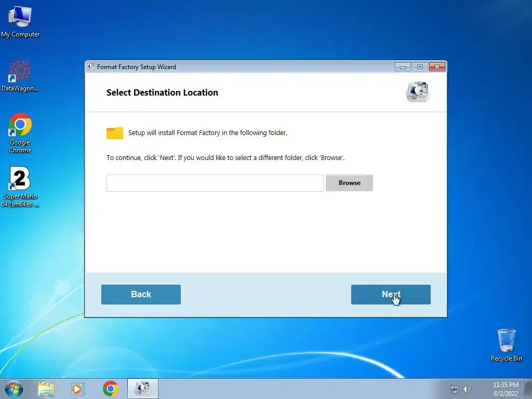Click the Browse button
The image size is (532, 399).
pyautogui.click(x=349, y=183)
